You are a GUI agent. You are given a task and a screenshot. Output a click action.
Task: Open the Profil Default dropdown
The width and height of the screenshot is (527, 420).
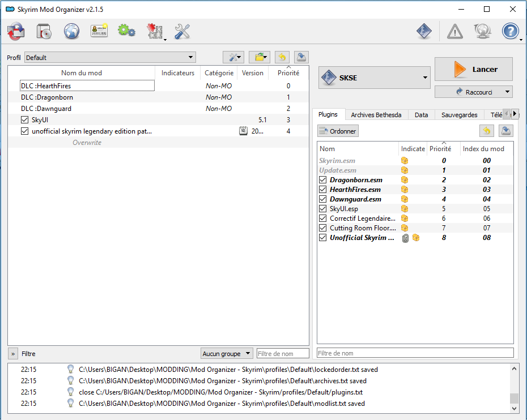(110, 57)
